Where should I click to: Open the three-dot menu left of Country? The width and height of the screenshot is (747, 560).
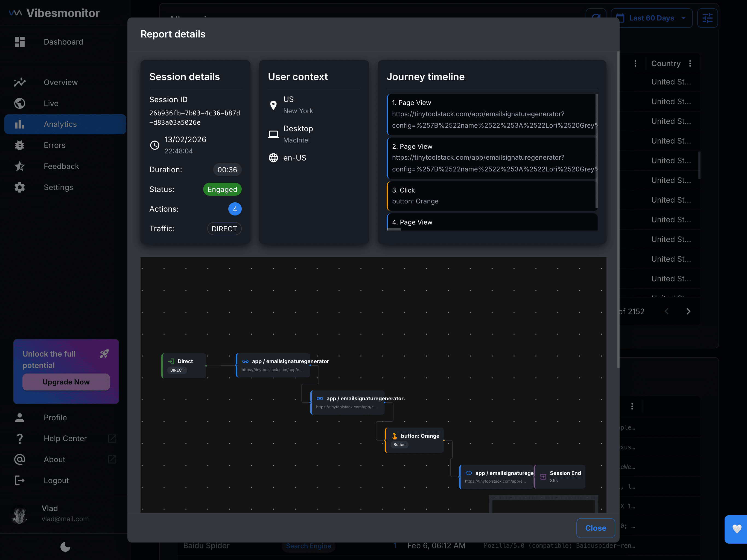635,63
